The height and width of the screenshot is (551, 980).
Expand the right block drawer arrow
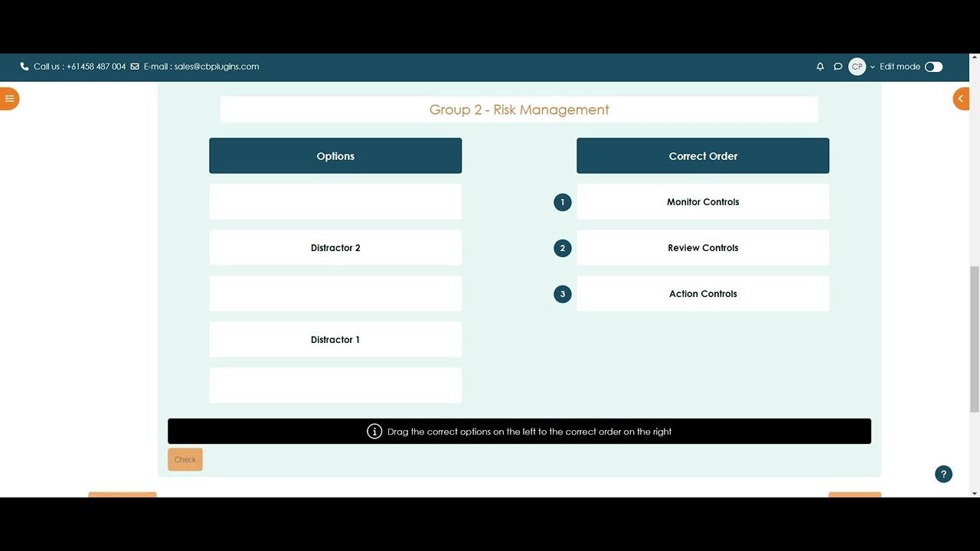pyautogui.click(x=962, y=99)
